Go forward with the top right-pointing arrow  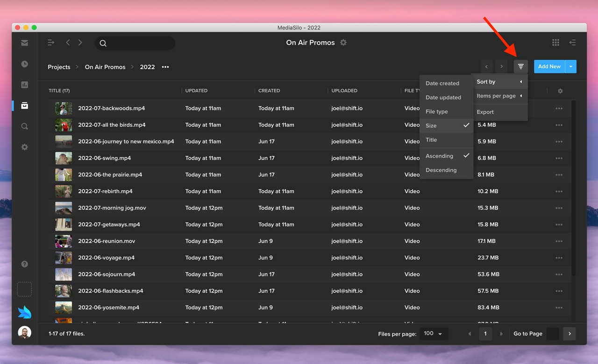click(80, 42)
